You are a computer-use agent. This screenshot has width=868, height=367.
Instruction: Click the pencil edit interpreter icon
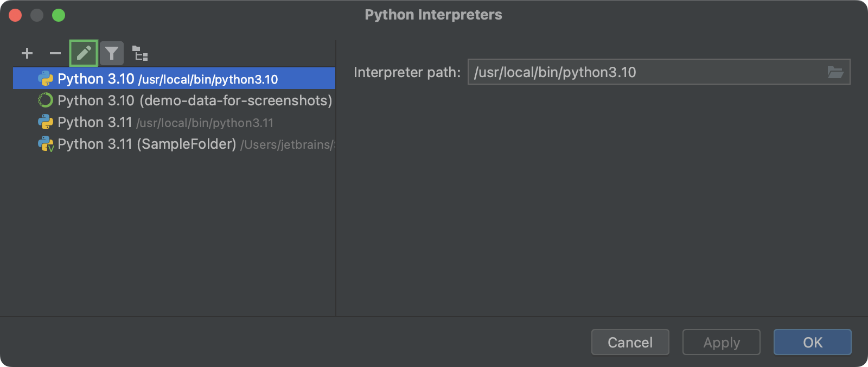coord(84,53)
